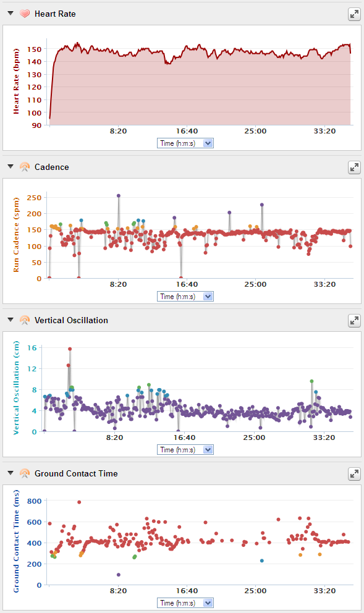Screen dimensions: 364x613
Task: Open the Time dropdown under Cadence chart
Action: (185, 297)
